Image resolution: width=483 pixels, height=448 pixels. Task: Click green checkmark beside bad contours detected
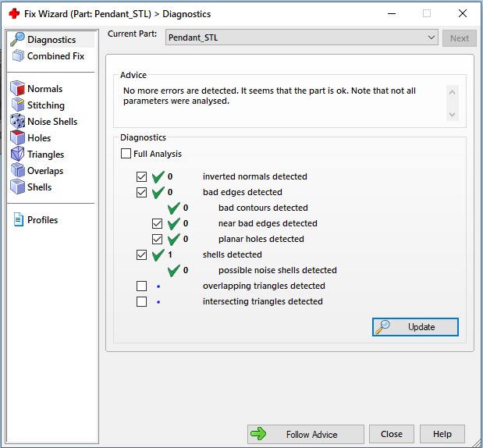[x=174, y=208]
